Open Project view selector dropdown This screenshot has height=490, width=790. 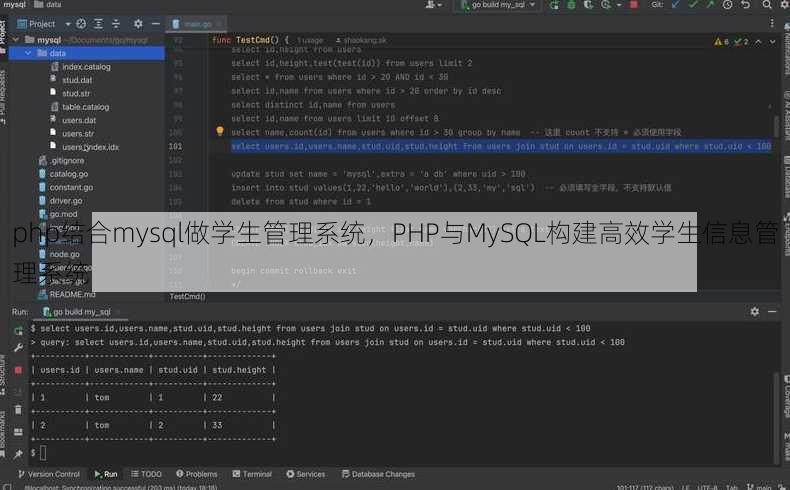click(44, 24)
